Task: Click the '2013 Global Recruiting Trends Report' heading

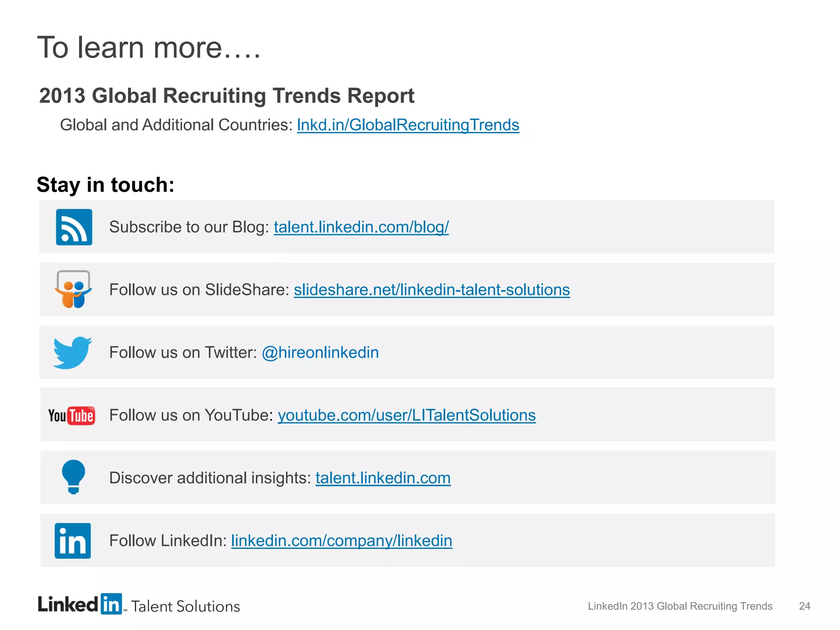Action: tap(226, 96)
